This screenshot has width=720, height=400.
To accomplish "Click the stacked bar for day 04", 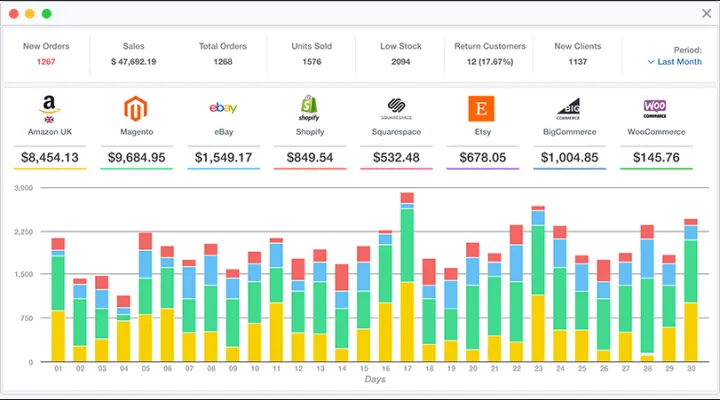I will click(124, 328).
